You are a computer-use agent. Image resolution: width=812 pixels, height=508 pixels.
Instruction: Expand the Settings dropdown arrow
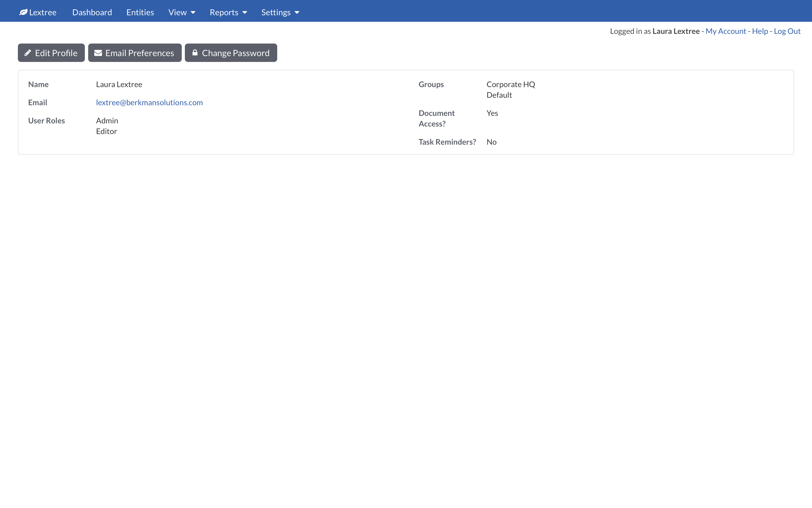(297, 13)
